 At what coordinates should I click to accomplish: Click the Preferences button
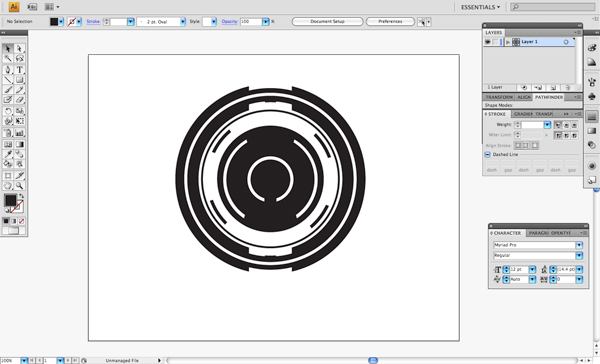(390, 22)
